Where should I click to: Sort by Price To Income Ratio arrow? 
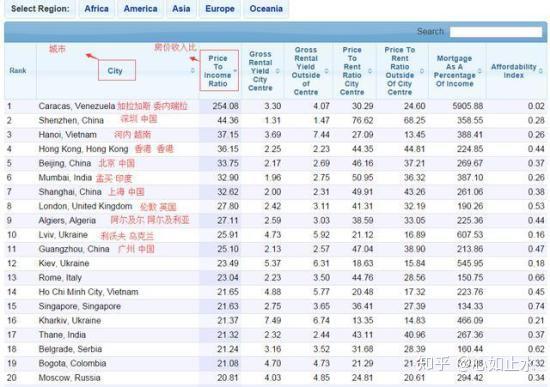coord(235,71)
